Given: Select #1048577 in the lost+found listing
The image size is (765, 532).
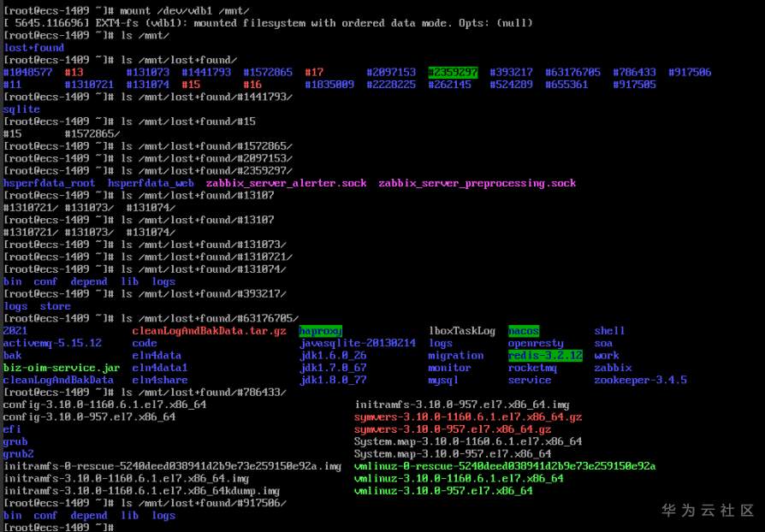Looking at the screenshot, I should 27,73.
